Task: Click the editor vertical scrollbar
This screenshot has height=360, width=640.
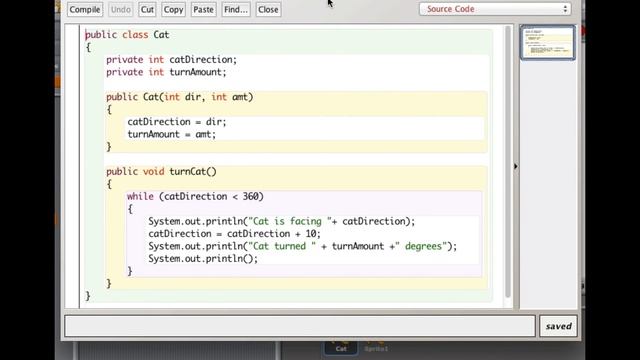Action: point(508,161)
